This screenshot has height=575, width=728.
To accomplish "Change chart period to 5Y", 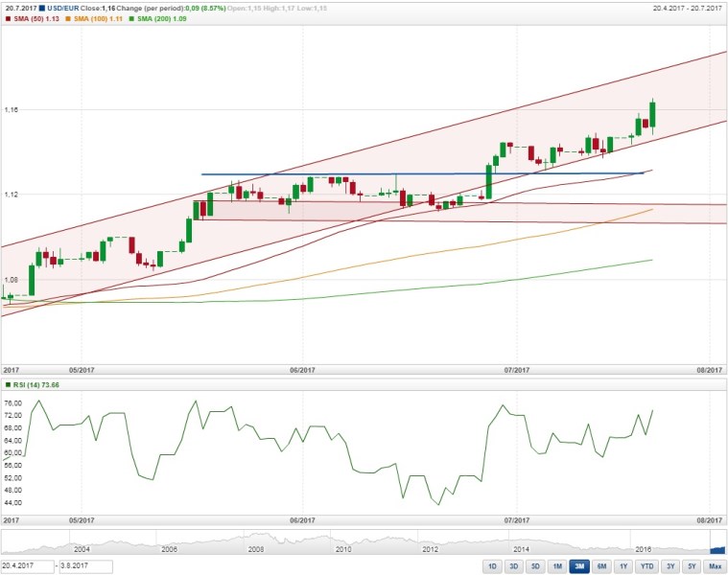I will click(692, 566).
